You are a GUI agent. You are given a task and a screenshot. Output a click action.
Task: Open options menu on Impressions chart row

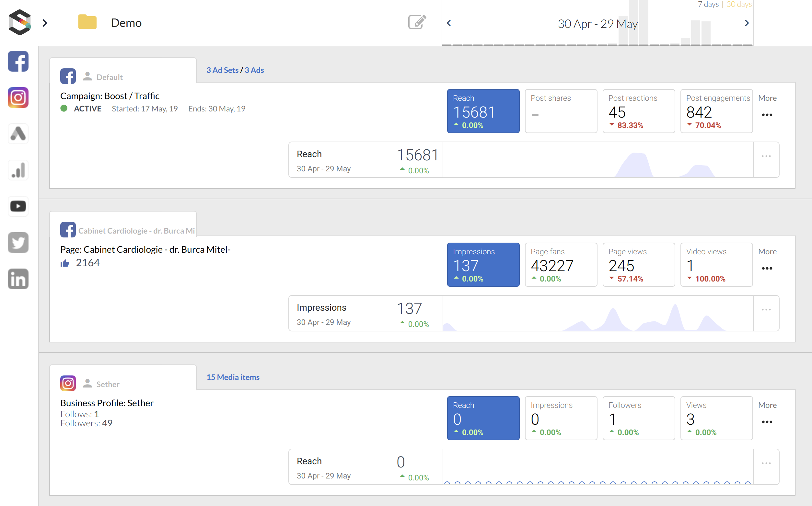tap(766, 310)
